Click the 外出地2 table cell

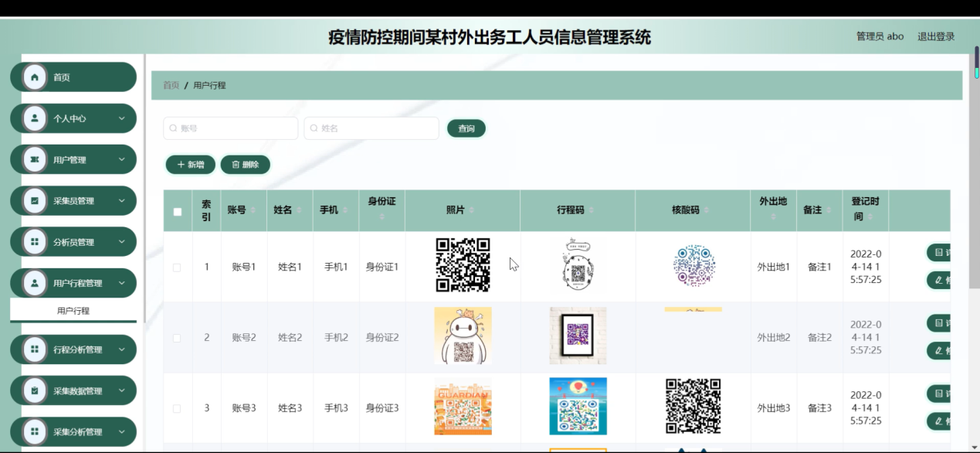click(773, 338)
